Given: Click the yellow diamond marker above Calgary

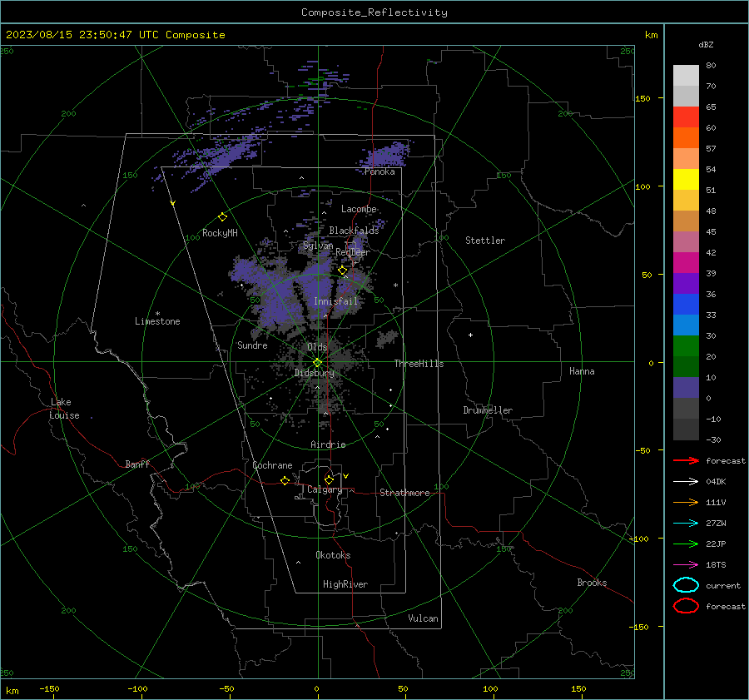Looking at the screenshot, I should (x=329, y=479).
